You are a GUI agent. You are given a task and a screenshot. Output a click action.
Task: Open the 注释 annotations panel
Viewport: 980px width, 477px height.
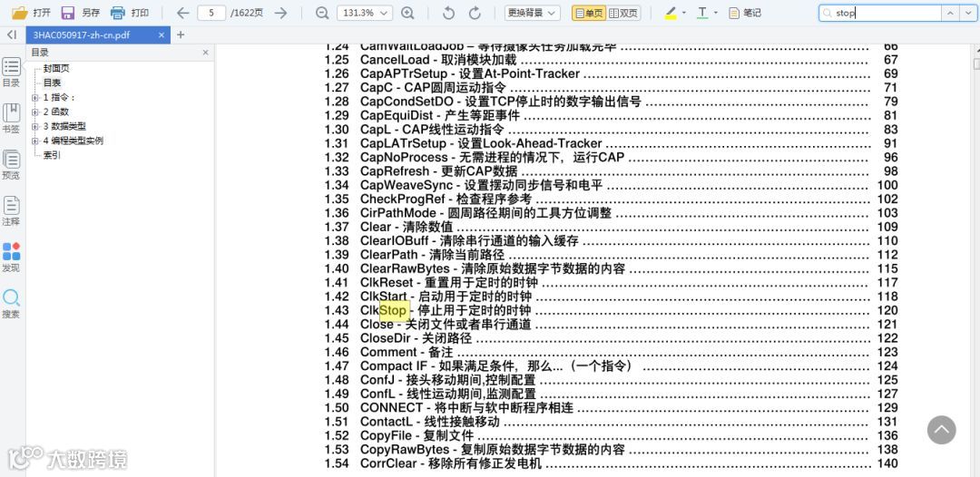click(x=11, y=211)
